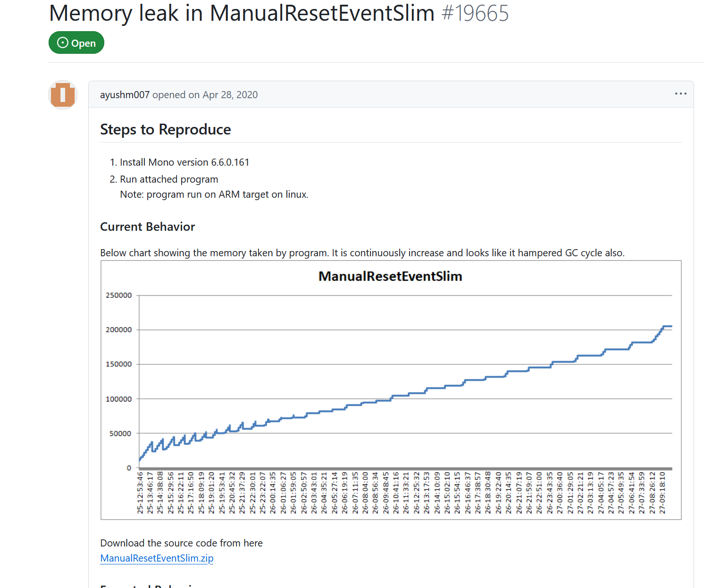
Task: Click the circle icon in the Open badge
Action: click(62, 43)
